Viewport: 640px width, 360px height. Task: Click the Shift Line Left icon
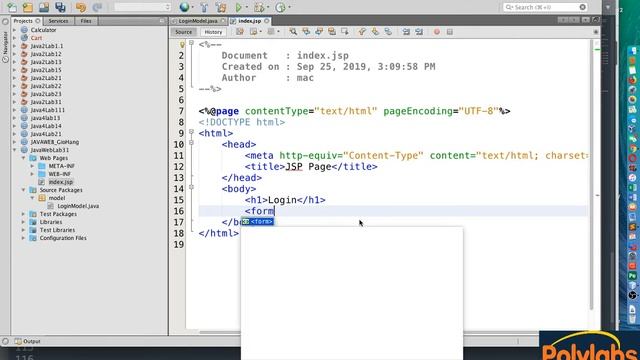pos(406,31)
